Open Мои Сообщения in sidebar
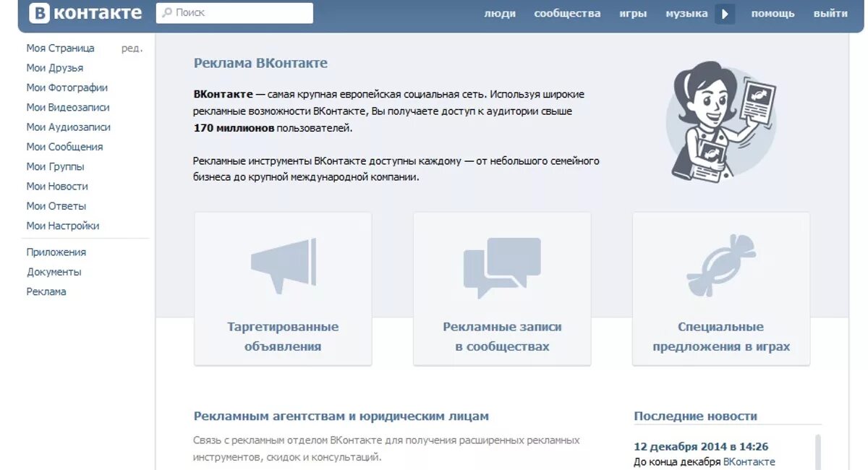 click(x=65, y=147)
